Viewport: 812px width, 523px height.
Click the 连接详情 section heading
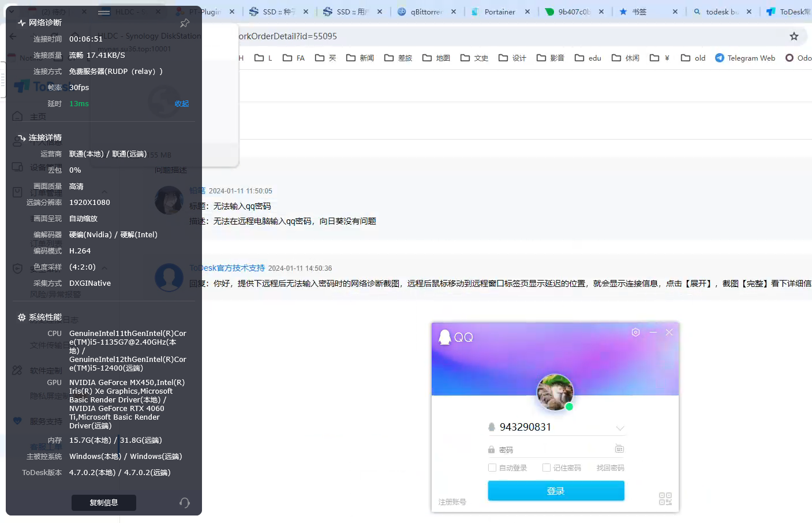pos(45,138)
